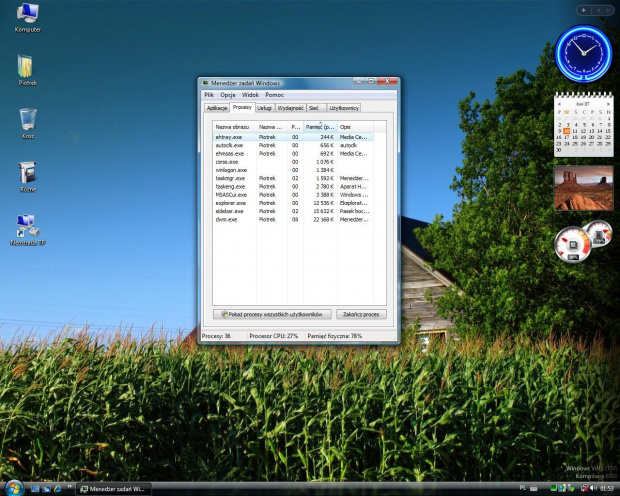Open the Komputer desktop icon
Image resolution: width=620 pixels, height=496 pixels.
(27, 15)
